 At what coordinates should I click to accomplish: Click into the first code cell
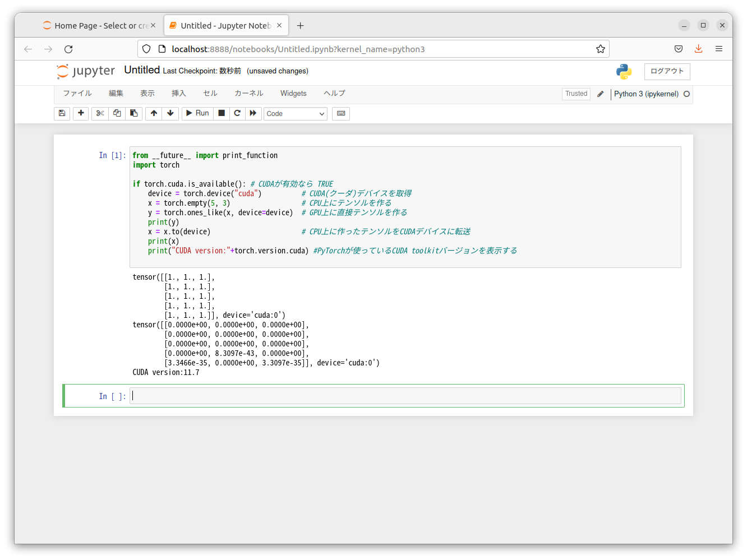pos(405,207)
